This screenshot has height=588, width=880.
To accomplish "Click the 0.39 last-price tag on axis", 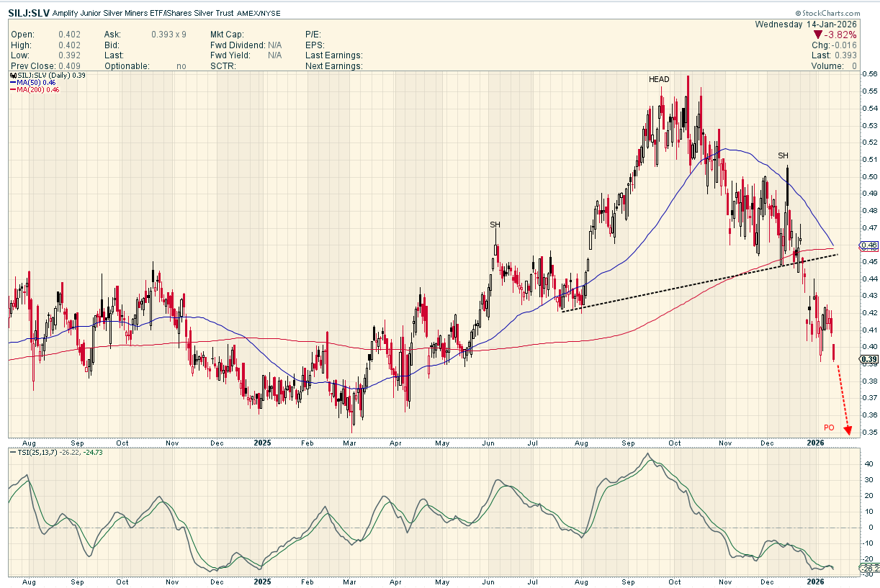I will click(868, 359).
